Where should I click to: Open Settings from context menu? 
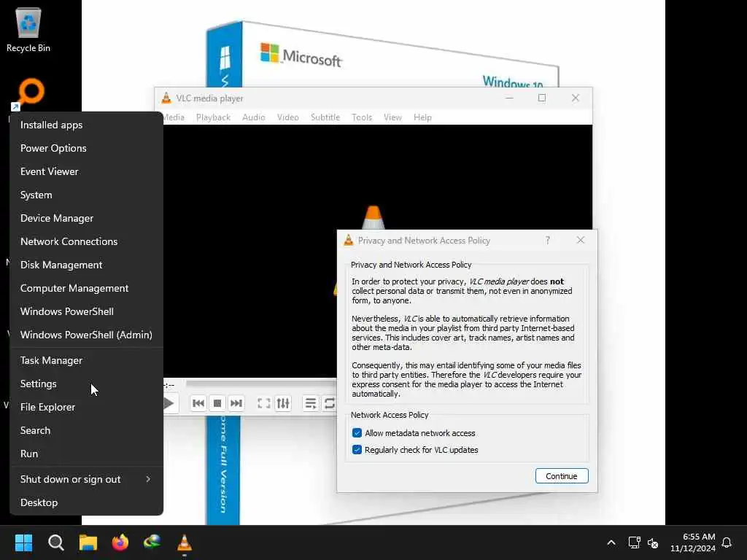[86, 384]
